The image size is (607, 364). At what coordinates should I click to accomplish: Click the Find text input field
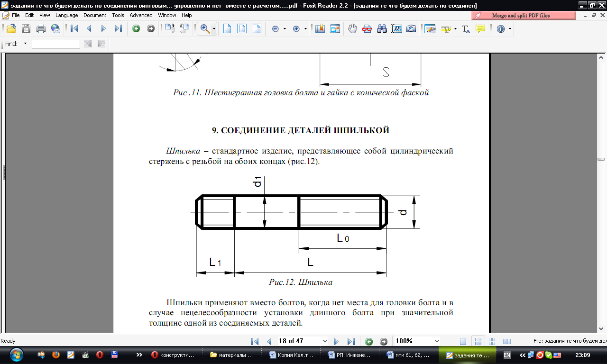pyautogui.click(x=56, y=44)
